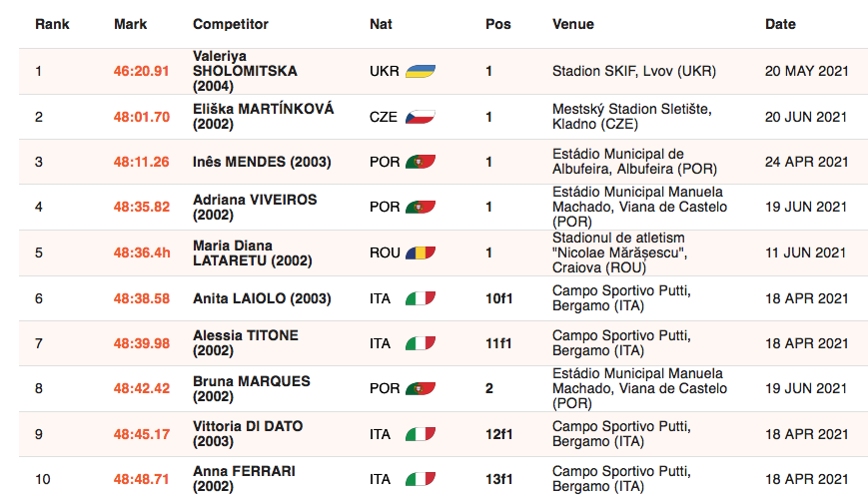
Task: Click Italy flag in Anna Ferrari row
Action: [x=421, y=479]
